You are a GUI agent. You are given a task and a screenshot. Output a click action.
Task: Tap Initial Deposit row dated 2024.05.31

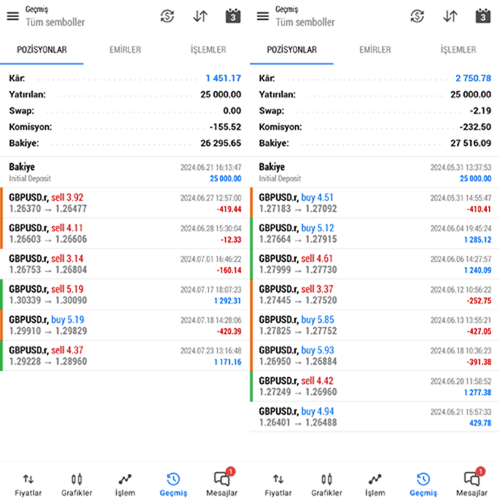click(375, 172)
